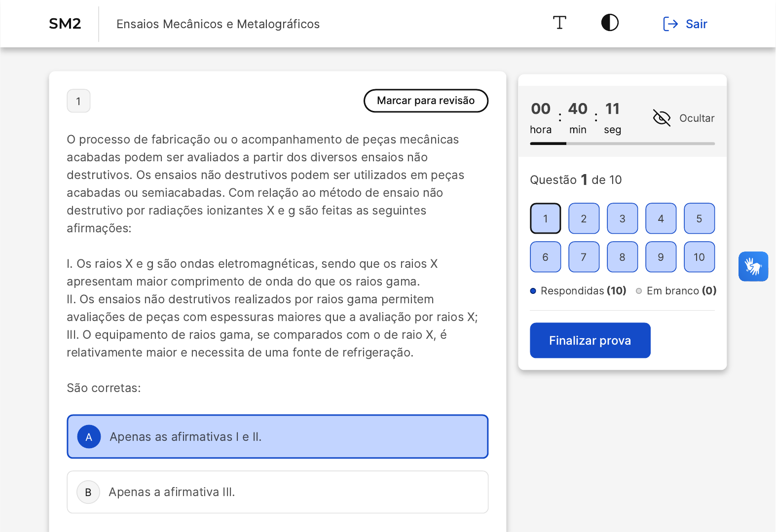
Task: Click the exam time progress bar
Action: point(622,143)
